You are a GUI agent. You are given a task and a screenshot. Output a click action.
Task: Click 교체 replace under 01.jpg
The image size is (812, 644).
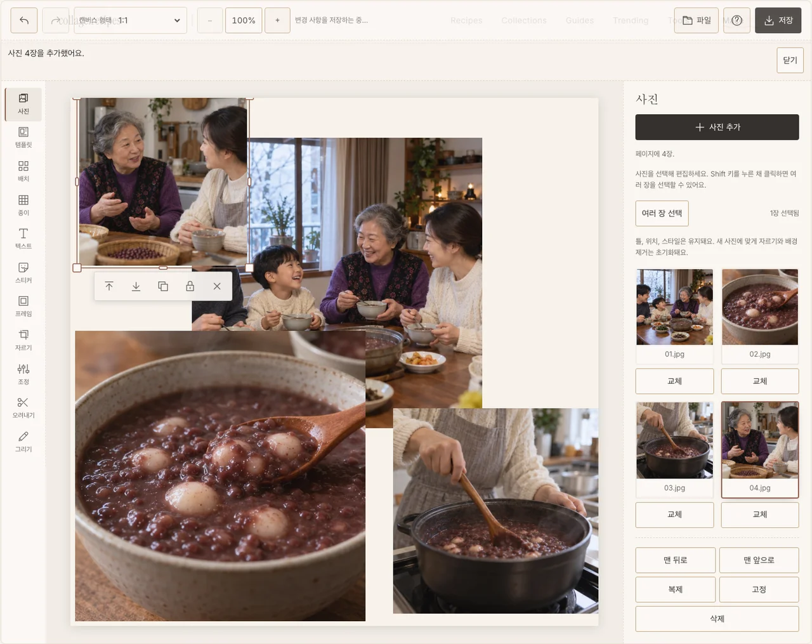point(674,381)
